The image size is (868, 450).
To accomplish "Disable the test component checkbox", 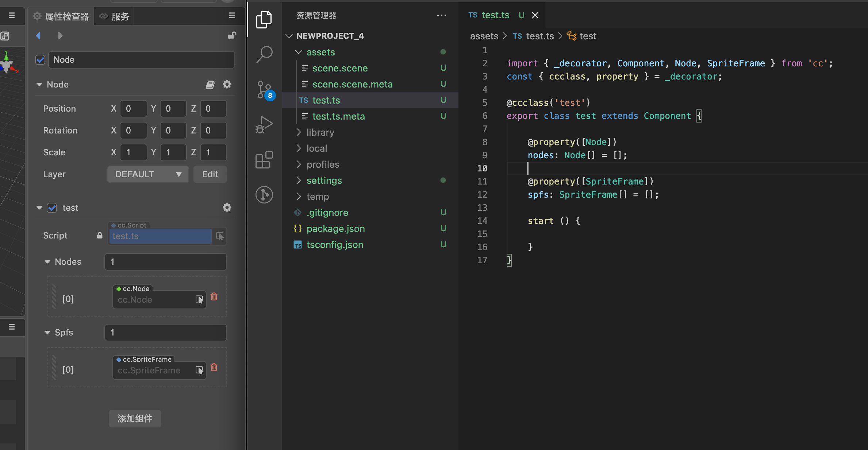I will (52, 208).
